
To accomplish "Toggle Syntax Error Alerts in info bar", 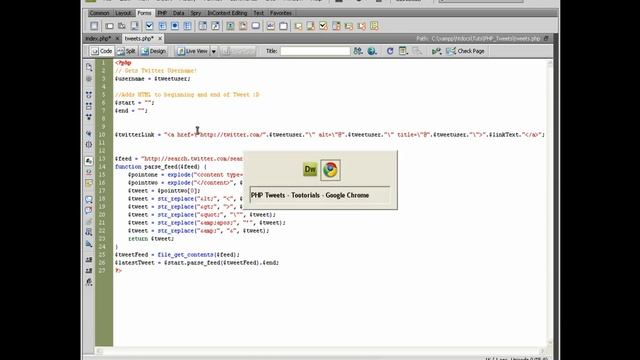I will pyautogui.click(x=89, y=183).
